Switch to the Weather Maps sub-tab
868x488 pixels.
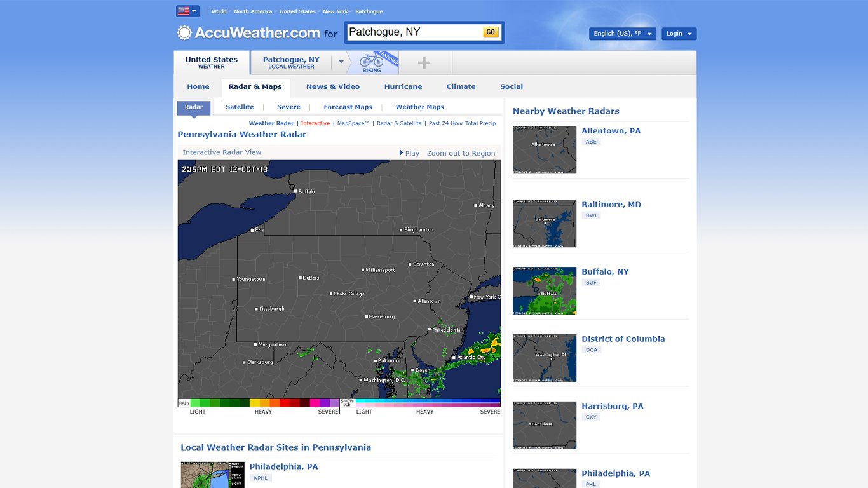tap(420, 107)
